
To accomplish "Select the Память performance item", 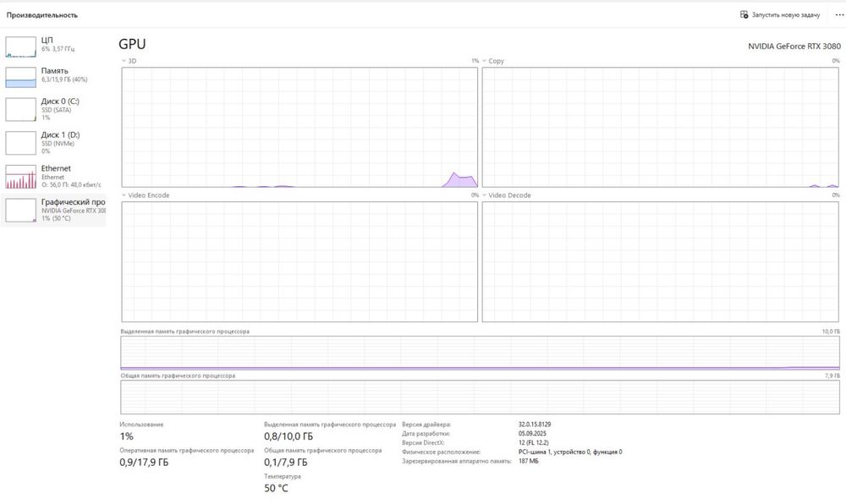I will [x=54, y=77].
